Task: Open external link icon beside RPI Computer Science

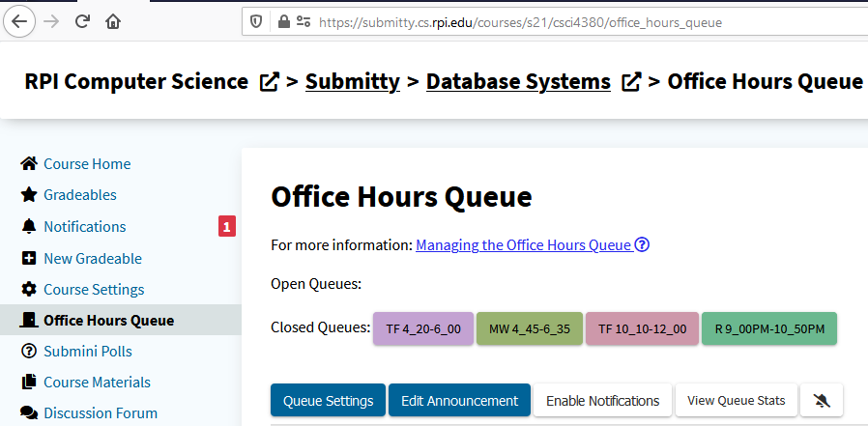Action: (x=269, y=82)
